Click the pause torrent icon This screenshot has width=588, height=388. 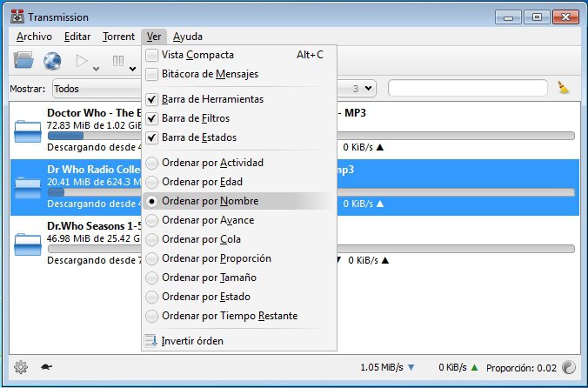pos(118,61)
